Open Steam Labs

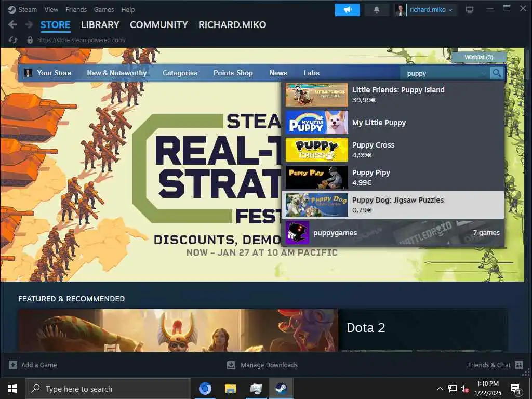[312, 73]
